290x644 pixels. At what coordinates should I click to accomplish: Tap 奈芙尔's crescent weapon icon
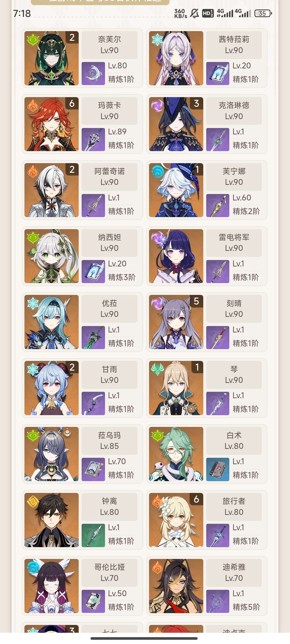point(93,74)
